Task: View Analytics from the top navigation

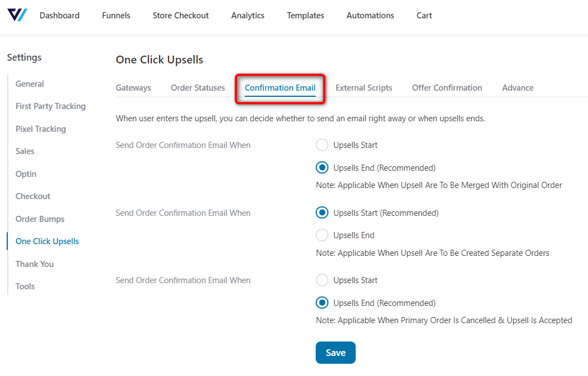Action: [247, 16]
